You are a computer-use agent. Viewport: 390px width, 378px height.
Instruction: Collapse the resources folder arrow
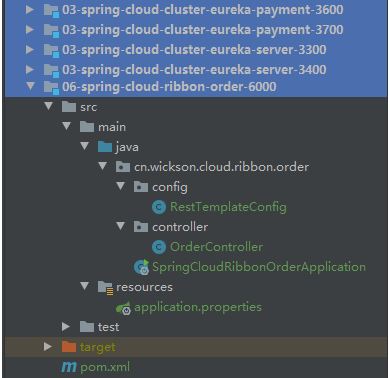tap(85, 286)
